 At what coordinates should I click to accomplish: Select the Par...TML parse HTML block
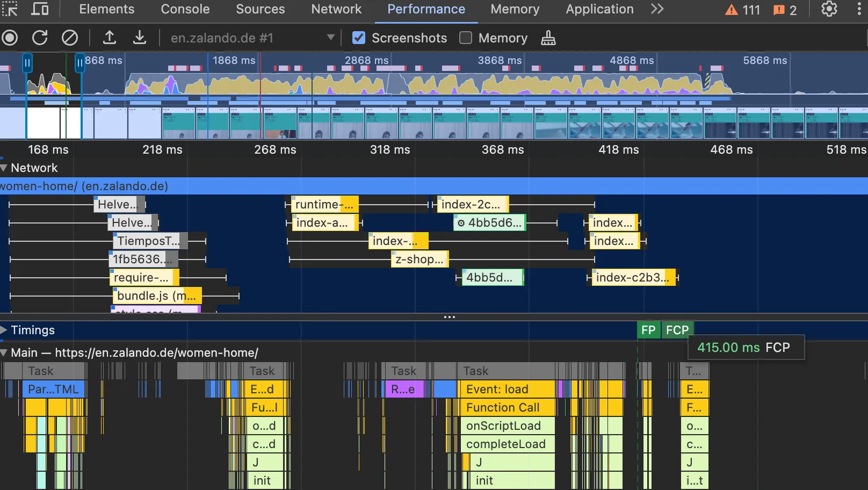click(53, 389)
